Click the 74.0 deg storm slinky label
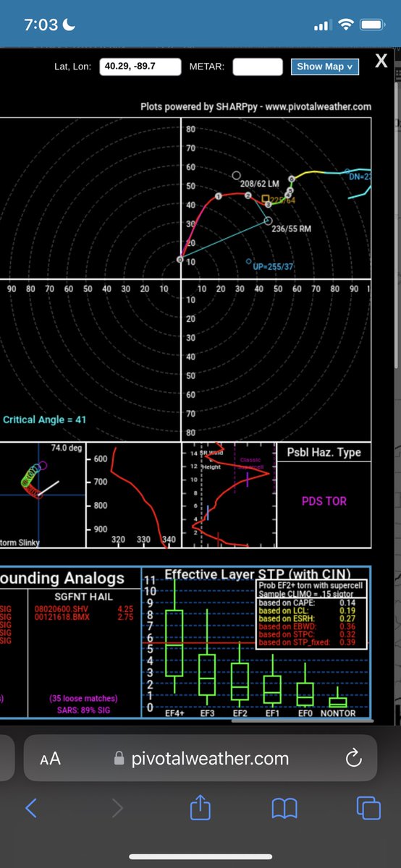The image size is (401, 868). coord(65,448)
